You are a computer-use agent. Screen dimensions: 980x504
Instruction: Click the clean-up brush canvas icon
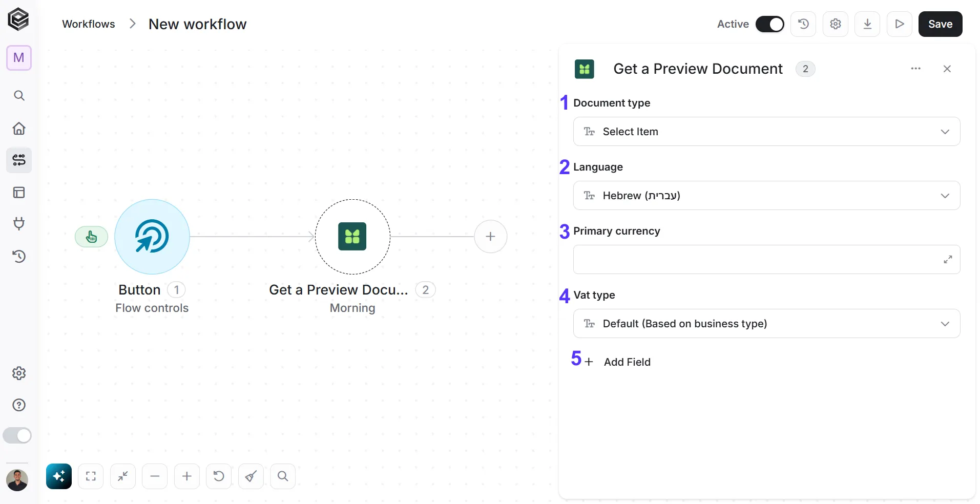[251, 476]
